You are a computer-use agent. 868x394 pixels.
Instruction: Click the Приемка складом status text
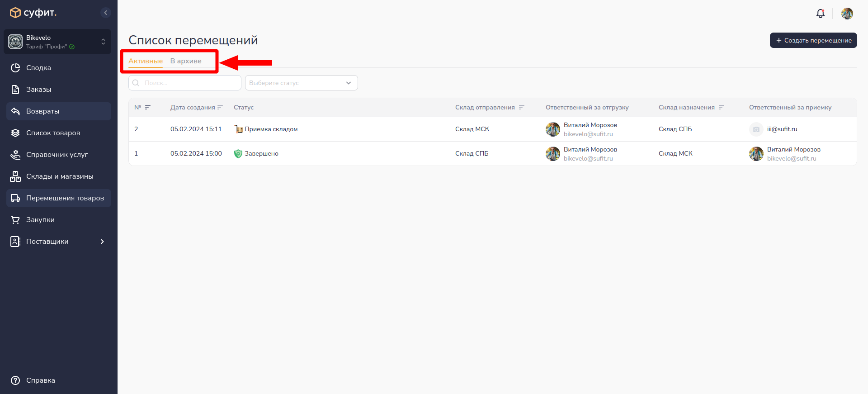(x=271, y=129)
